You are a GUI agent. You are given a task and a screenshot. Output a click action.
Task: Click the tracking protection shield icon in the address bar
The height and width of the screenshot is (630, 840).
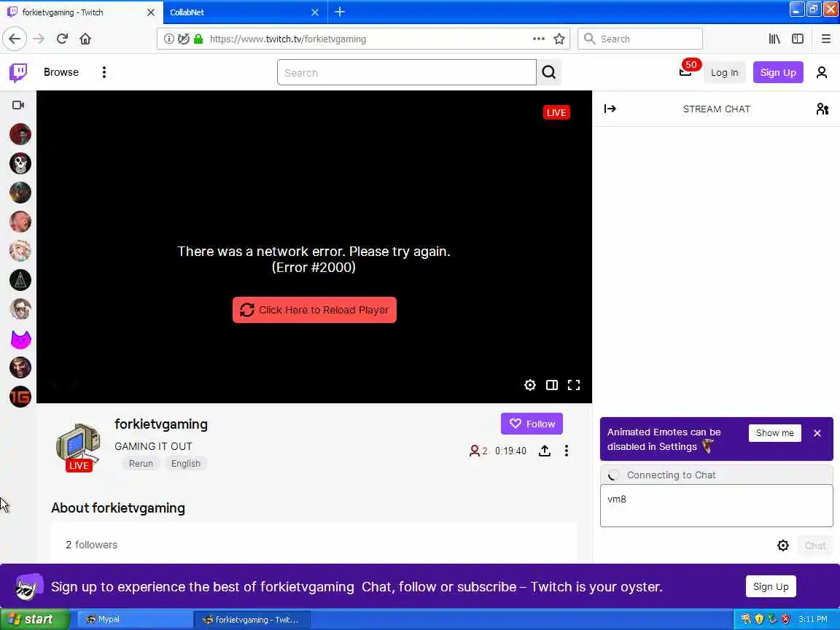[184, 39]
